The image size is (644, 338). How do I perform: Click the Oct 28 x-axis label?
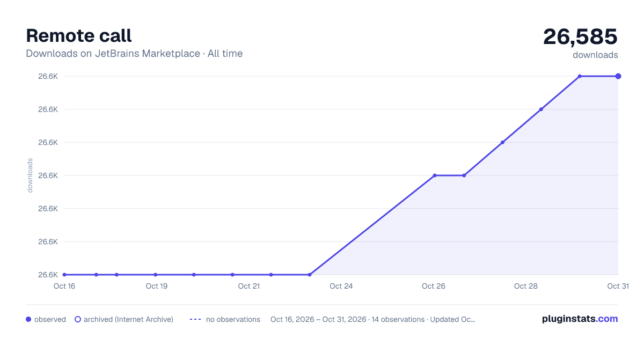(x=526, y=286)
